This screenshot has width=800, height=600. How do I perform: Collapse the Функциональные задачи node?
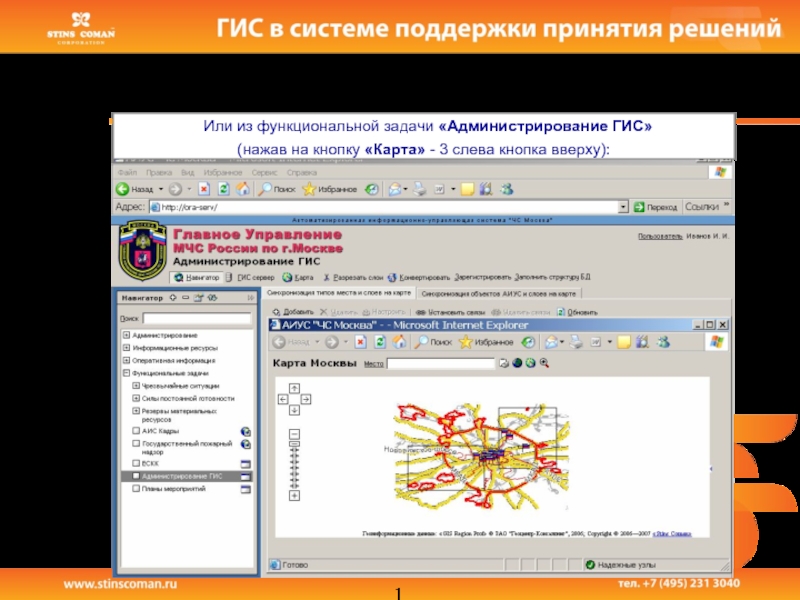126,373
